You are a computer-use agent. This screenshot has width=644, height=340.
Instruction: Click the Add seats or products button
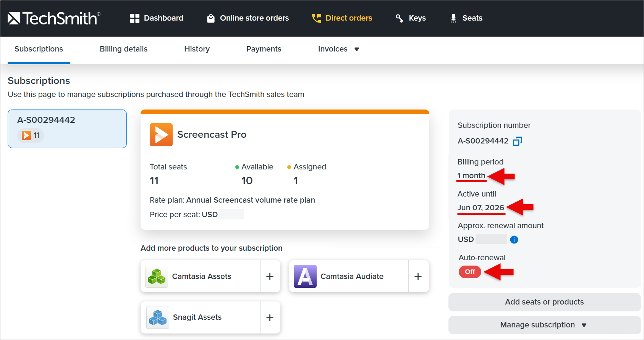click(x=544, y=302)
